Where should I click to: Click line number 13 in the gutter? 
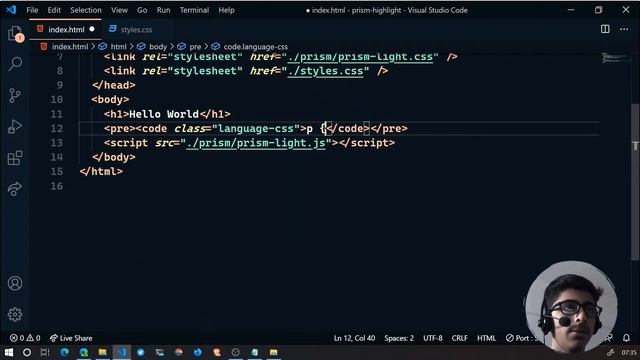point(57,143)
